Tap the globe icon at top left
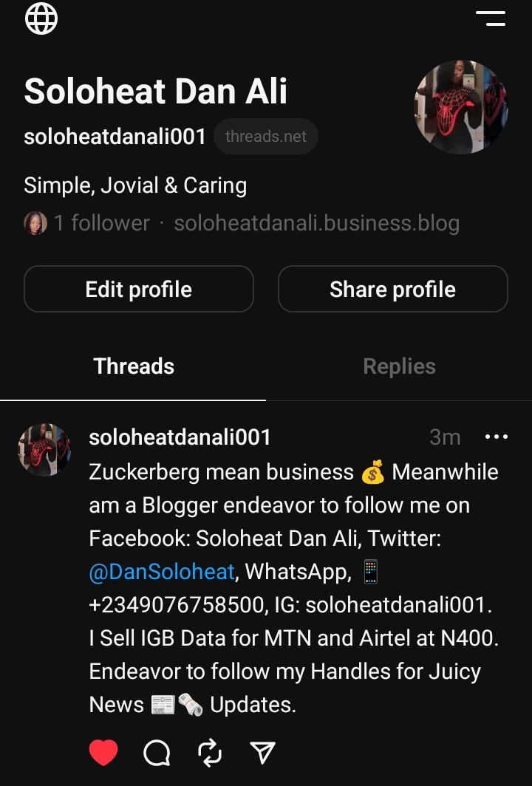This screenshot has width=532, height=786. coord(41,18)
